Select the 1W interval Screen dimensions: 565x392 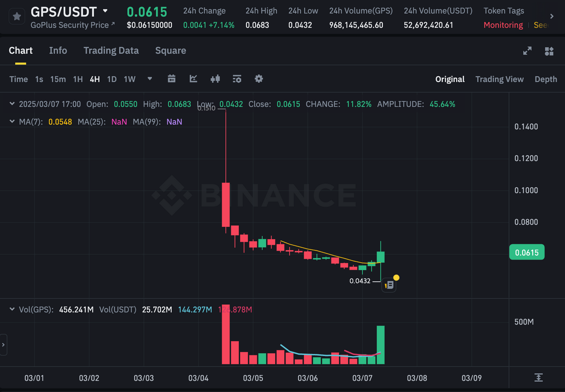(130, 79)
